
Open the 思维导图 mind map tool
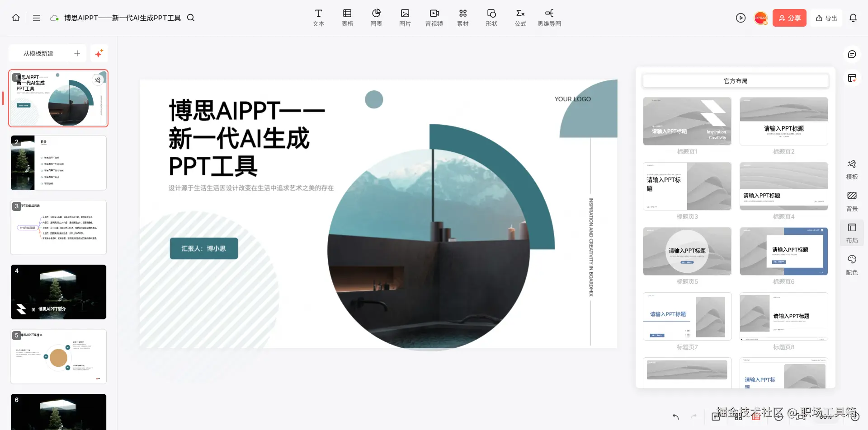tap(549, 18)
